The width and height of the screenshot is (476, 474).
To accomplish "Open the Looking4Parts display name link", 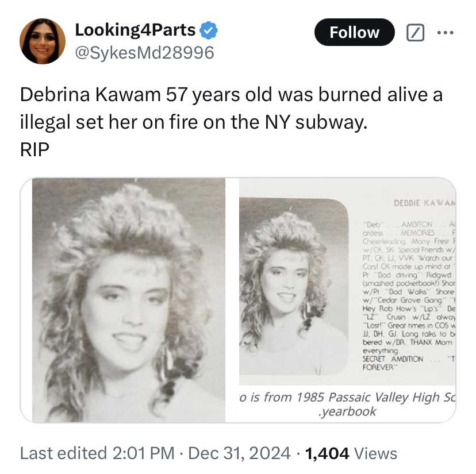I will click(135, 30).
